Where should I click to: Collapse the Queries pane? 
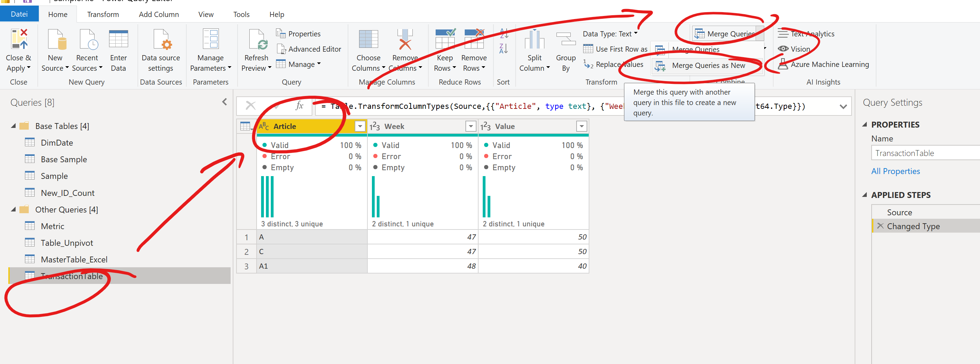(x=224, y=102)
